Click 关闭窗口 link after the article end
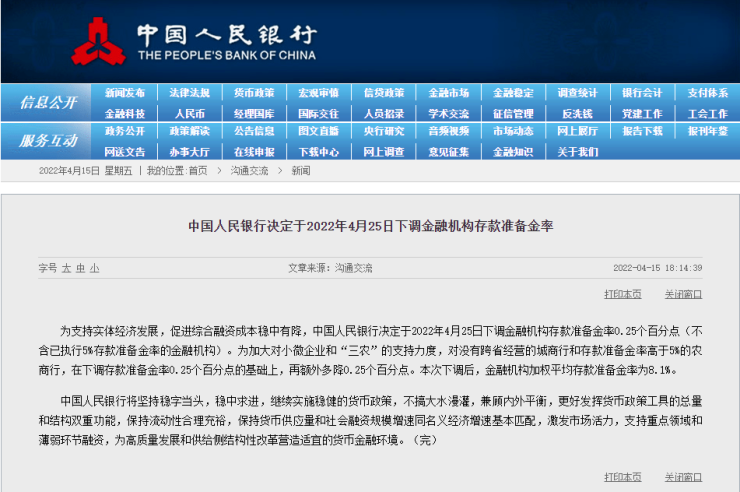The width and height of the screenshot is (740, 492). pos(683,477)
